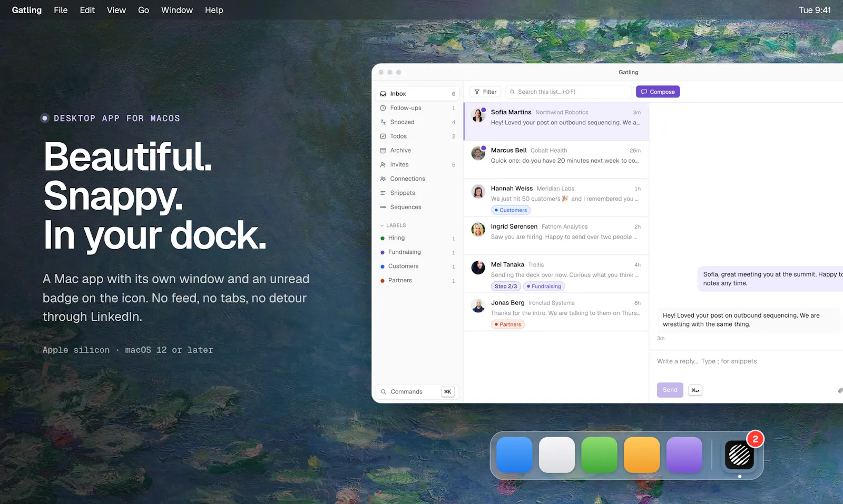Click the Cmd+Enter shortcut button beside Send
This screenshot has width=843, height=504.
695,390
